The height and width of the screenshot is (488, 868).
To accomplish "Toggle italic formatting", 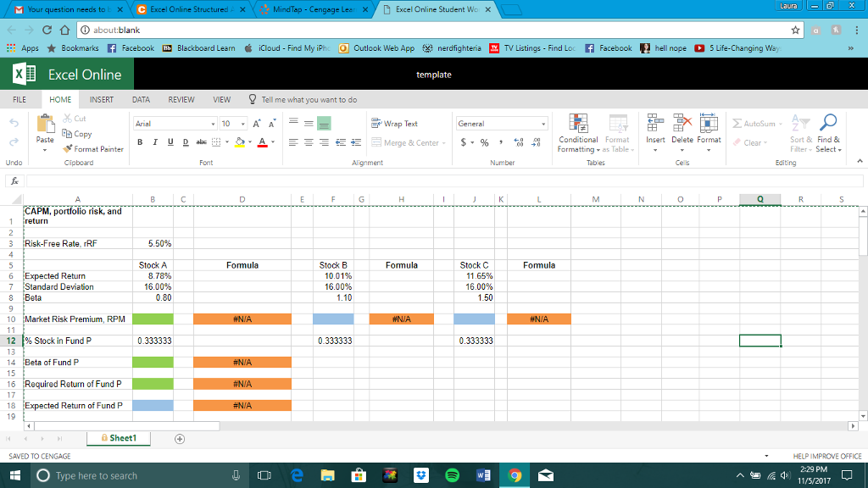I will tap(155, 141).
